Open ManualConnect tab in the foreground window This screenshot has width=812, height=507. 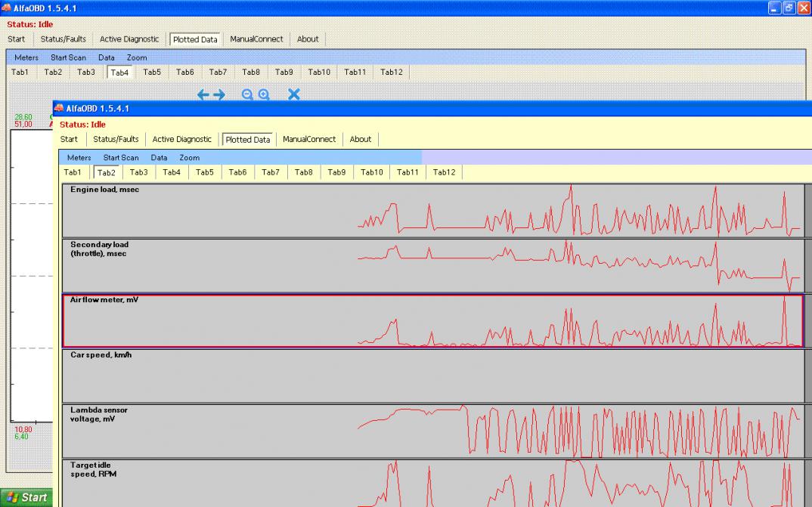coord(309,139)
